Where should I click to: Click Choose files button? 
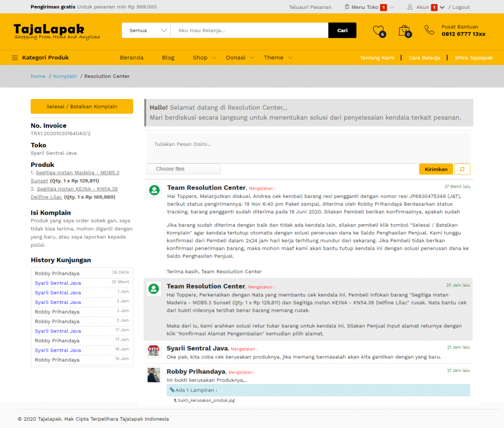[184, 169]
